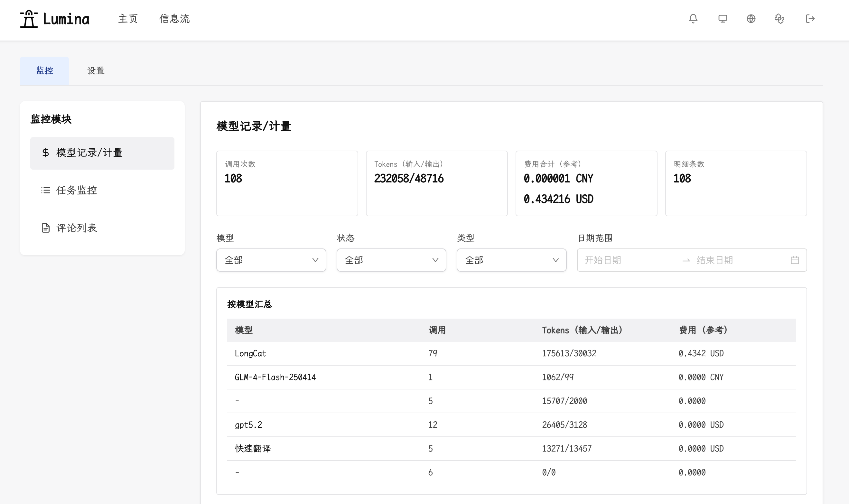Click the 调用次数 summary card

click(x=287, y=183)
